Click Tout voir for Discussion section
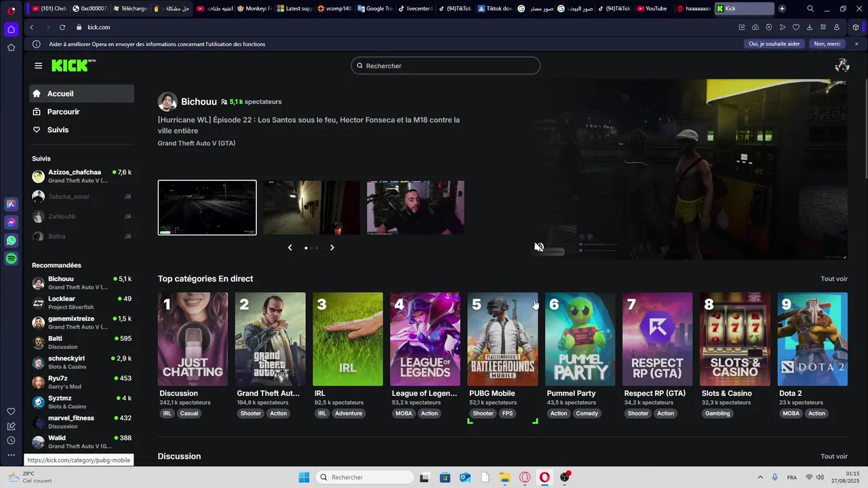Image resolution: width=868 pixels, height=488 pixels. 834,457
